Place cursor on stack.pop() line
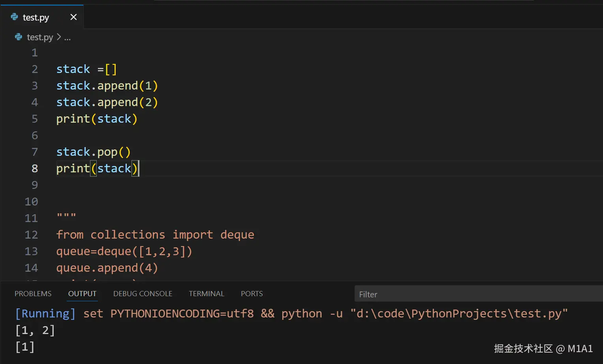This screenshot has height=364, width=603. point(93,152)
